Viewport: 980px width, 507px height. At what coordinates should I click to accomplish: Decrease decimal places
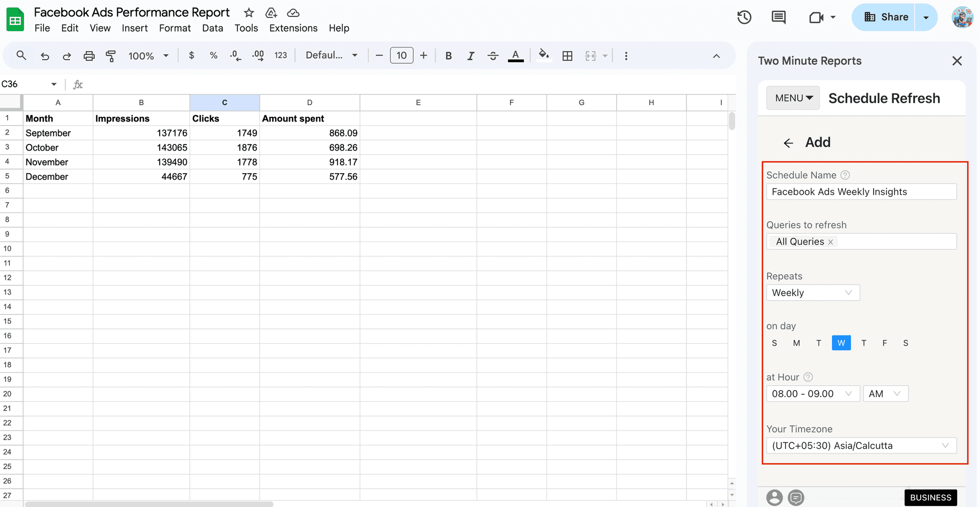pos(235,56)
